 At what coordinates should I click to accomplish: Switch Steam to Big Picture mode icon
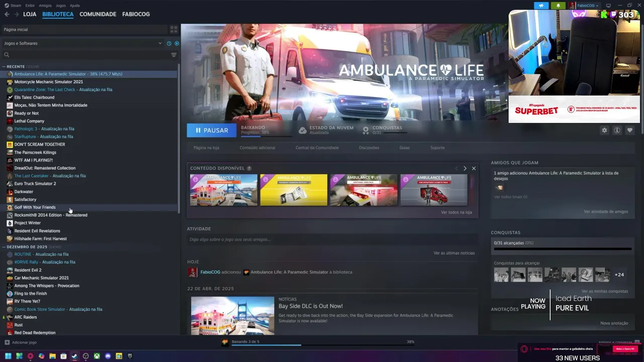point(608,6)
